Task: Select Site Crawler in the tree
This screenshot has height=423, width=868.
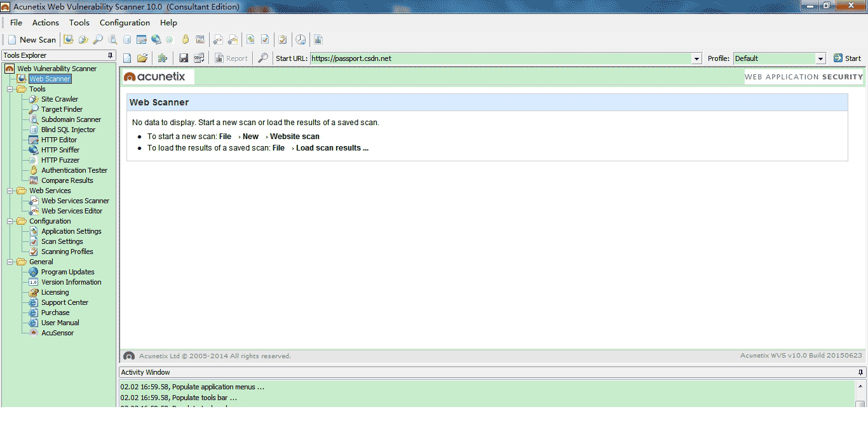Action: click(x=60, y=99)
